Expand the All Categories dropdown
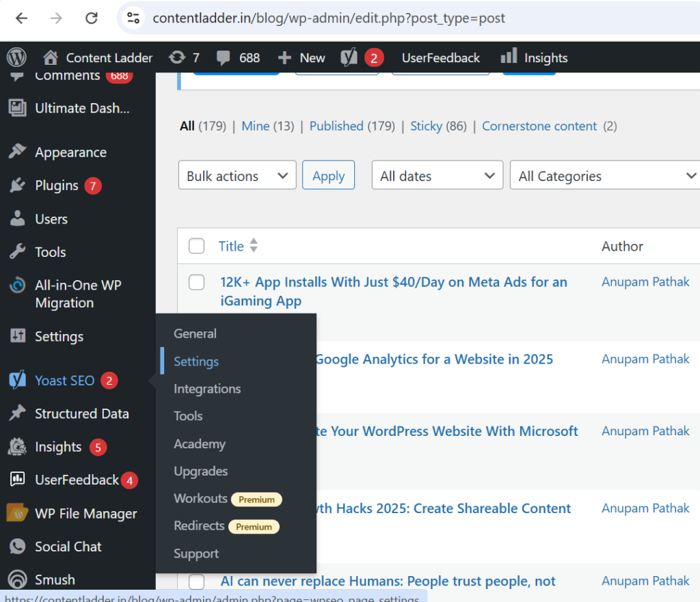Viewport: 700px width, 602px height. pos(606,176)
